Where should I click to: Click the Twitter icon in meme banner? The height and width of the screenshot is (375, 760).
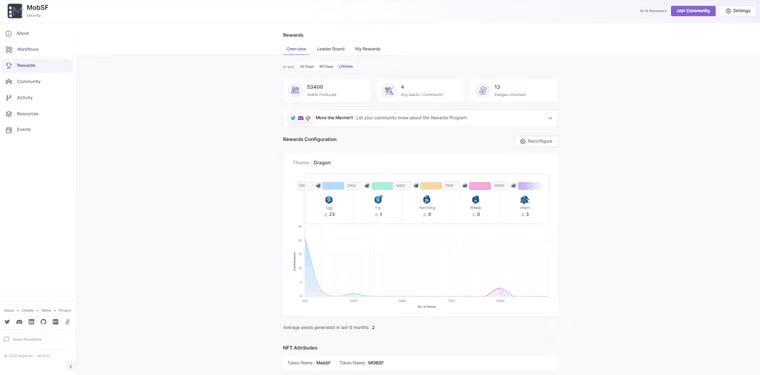click(x=293, y=118)
